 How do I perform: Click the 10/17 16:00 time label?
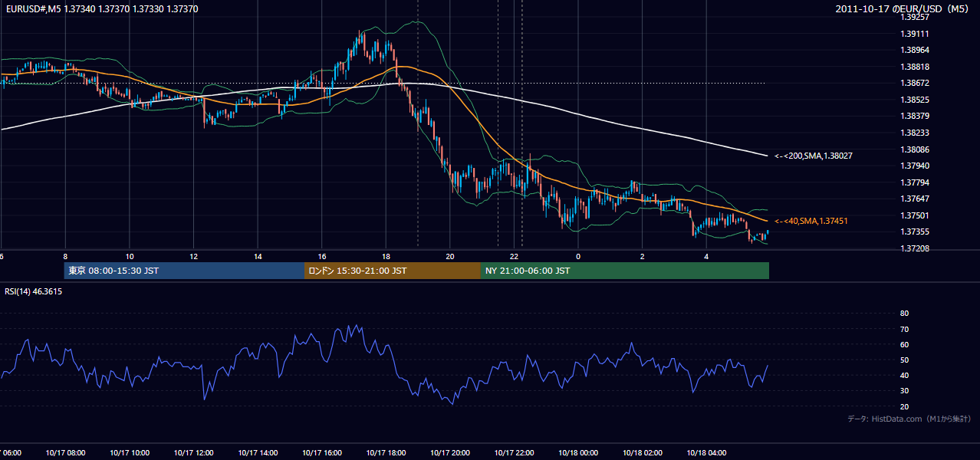coord(322,453)
